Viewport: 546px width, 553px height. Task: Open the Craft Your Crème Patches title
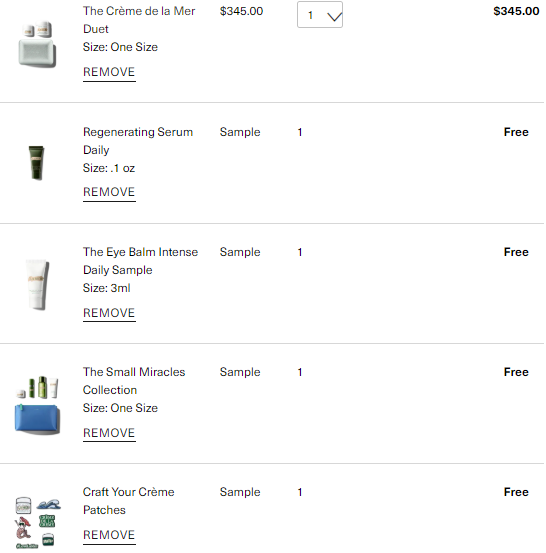point(129,501)
